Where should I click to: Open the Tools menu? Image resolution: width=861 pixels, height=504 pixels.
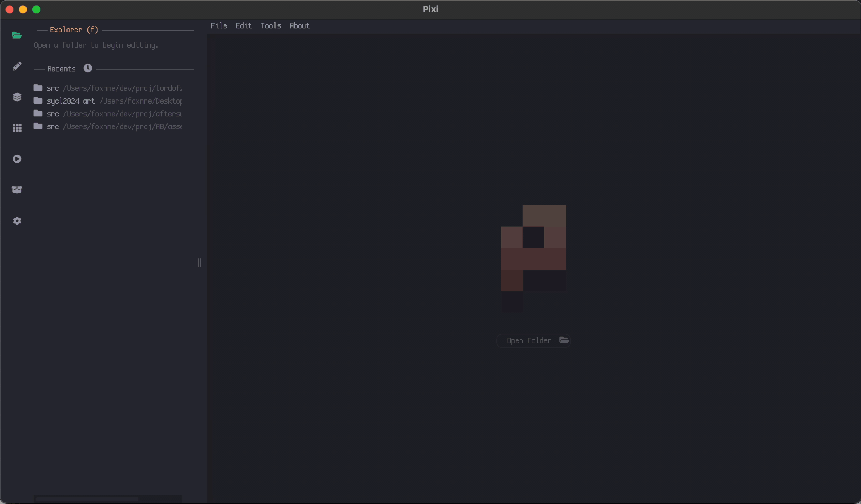[271, 26]
